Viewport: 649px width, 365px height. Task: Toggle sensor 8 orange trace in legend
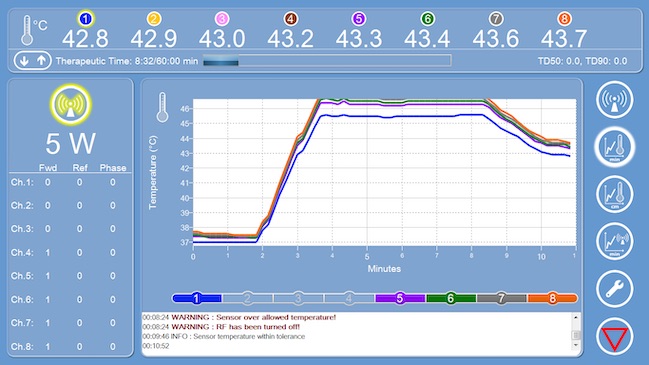553,298
